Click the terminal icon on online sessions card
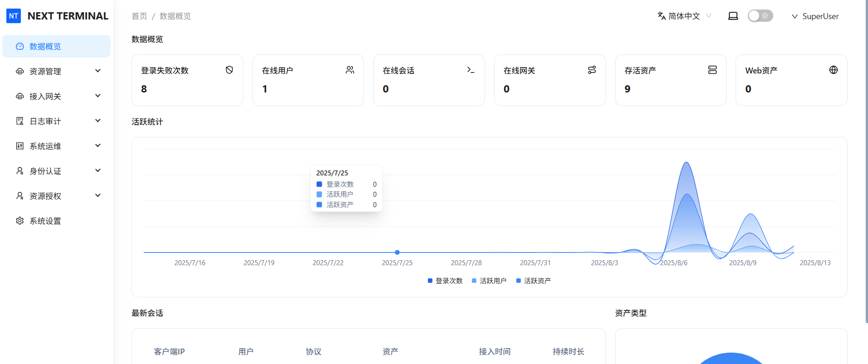Viewport: 868px width, 364px height. [471, 70]
